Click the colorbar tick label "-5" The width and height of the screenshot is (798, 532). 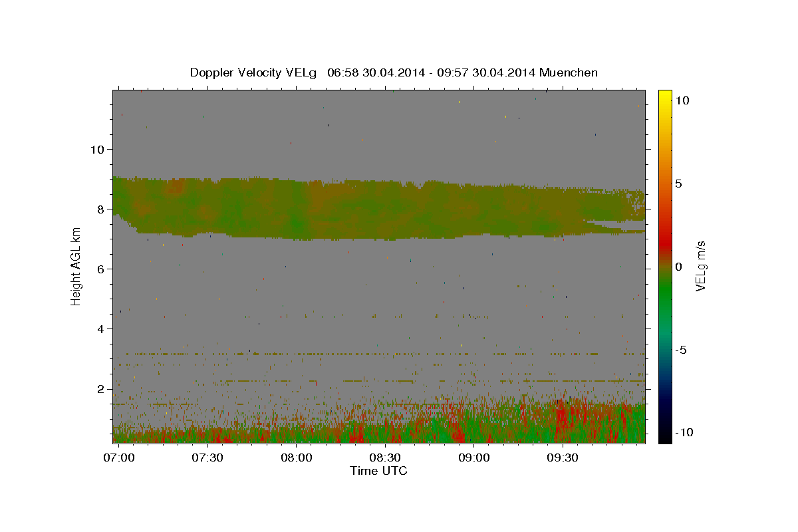tap(680, 350)
